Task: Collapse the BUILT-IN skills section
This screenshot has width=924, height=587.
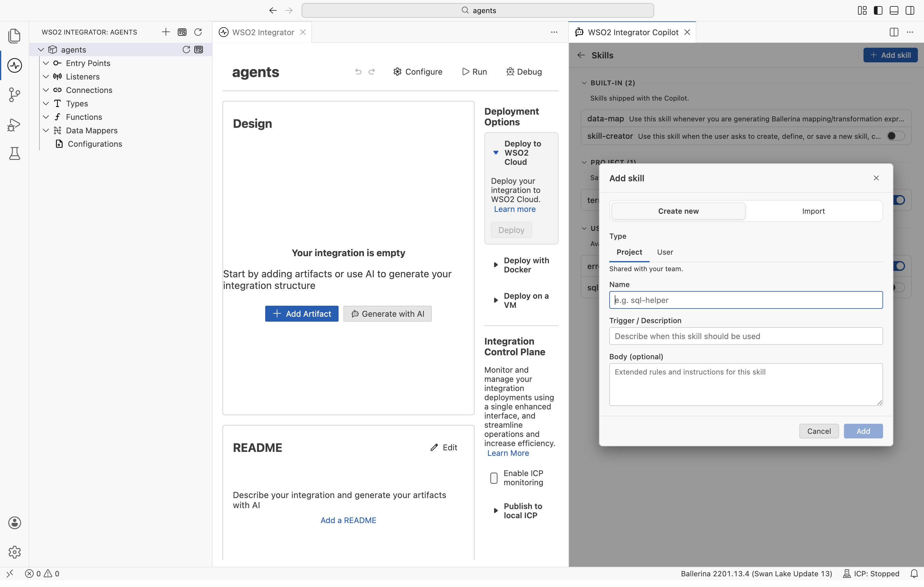Action: click(x=584, y=83)
